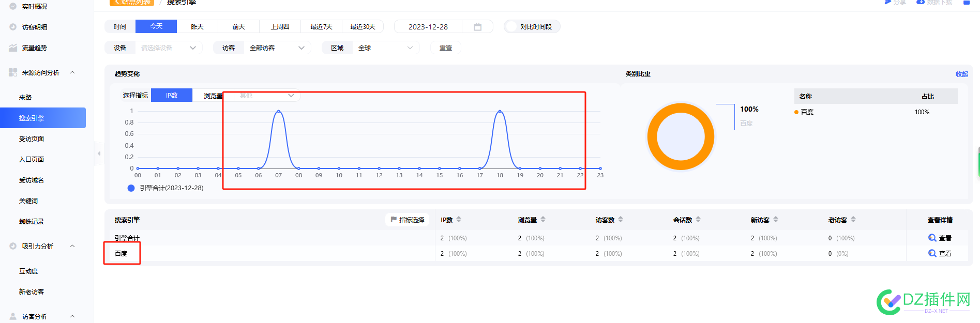This screenshot has height=323, width=980.
Task: Click the 2023-12-28 date field
Action: tap(428, 27)
